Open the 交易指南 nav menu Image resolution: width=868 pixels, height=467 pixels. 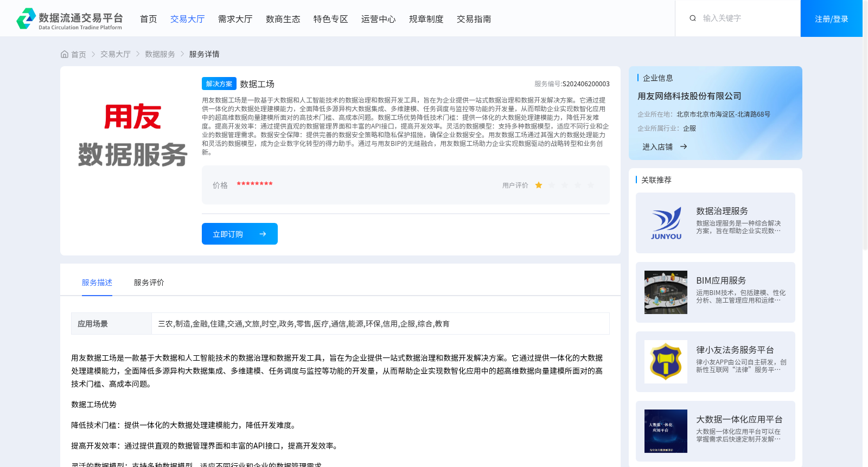point(474,19)
